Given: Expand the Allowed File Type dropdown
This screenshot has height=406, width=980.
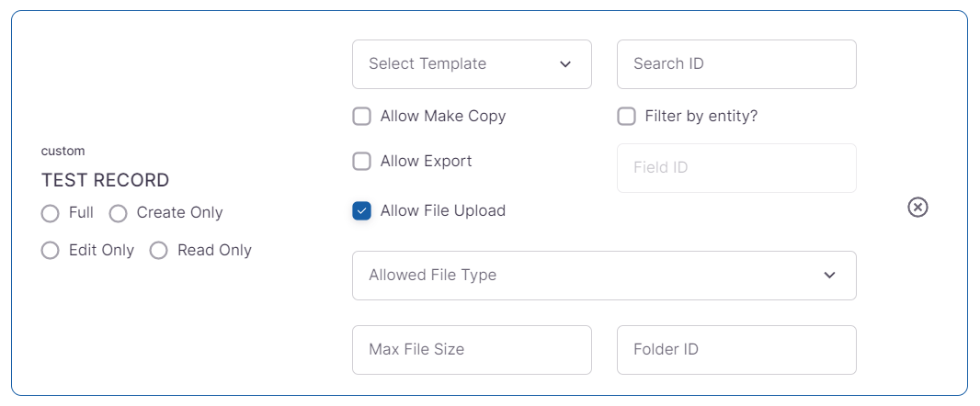Looking at the screenshot, I should [588, 276].
